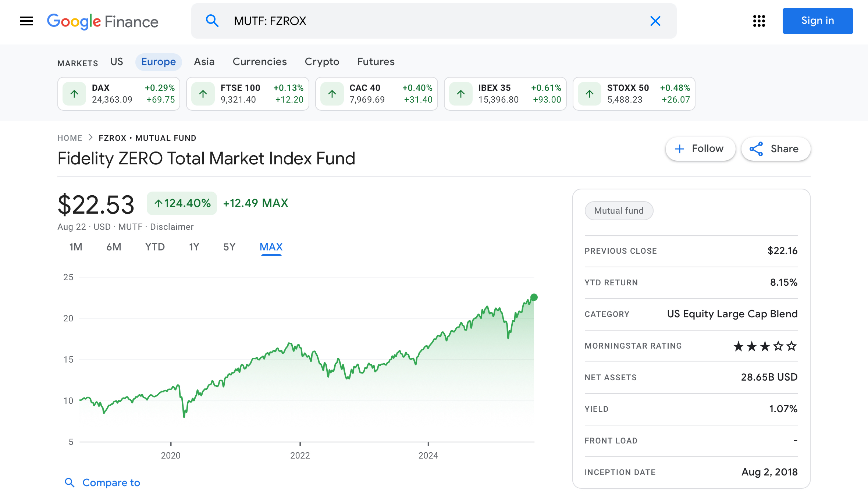Click the Google Finance logo
This screenshot has width=868, height=499.
point(103,21)
